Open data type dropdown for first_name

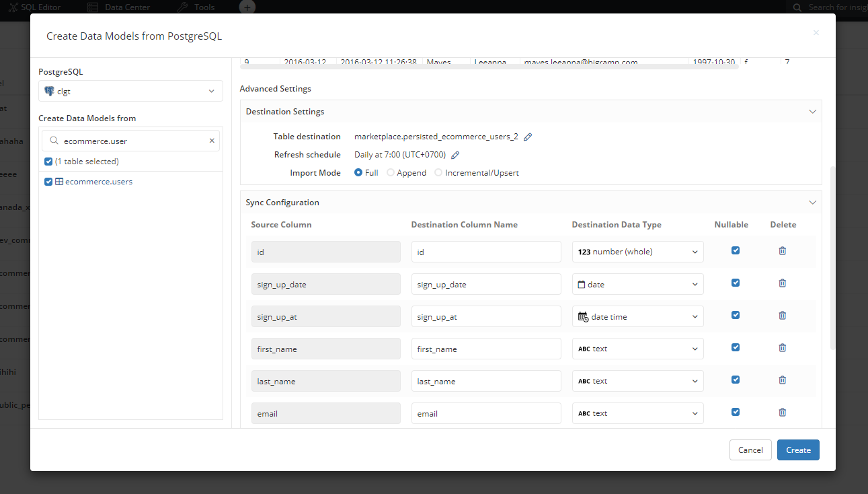638,349
